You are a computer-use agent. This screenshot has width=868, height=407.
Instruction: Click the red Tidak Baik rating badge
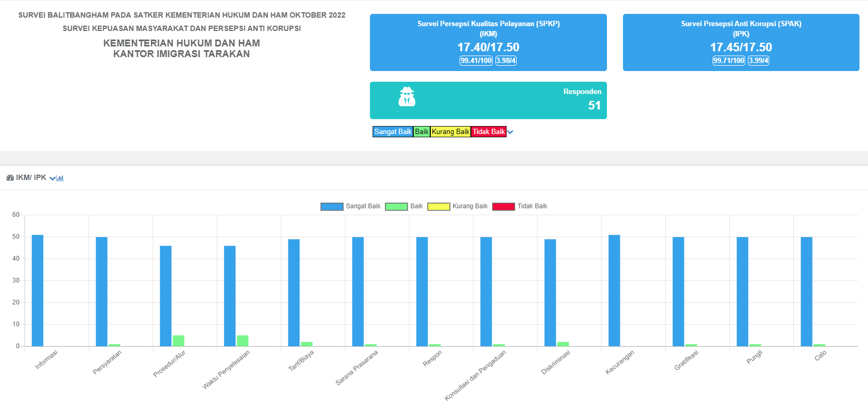pyautogui.click(x=488, y=132)
